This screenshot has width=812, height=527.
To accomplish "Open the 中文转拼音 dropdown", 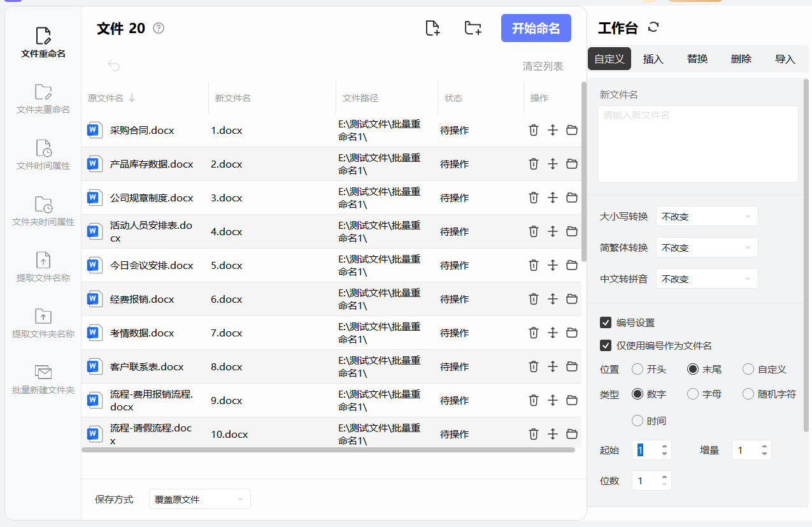I will pyautogui.click(x=707, y=278).
